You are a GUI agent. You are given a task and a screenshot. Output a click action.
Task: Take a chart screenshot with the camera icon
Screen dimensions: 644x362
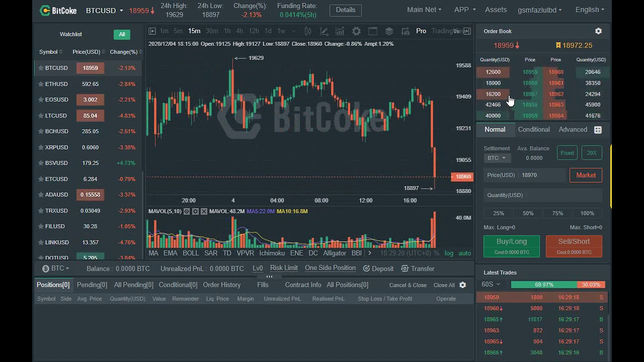[405, 31]
